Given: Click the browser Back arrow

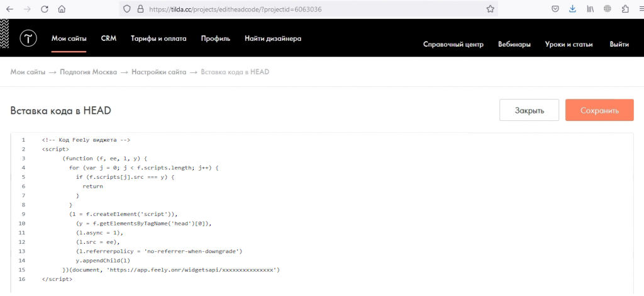Looking at the screenshot, I should pos(10,9).
